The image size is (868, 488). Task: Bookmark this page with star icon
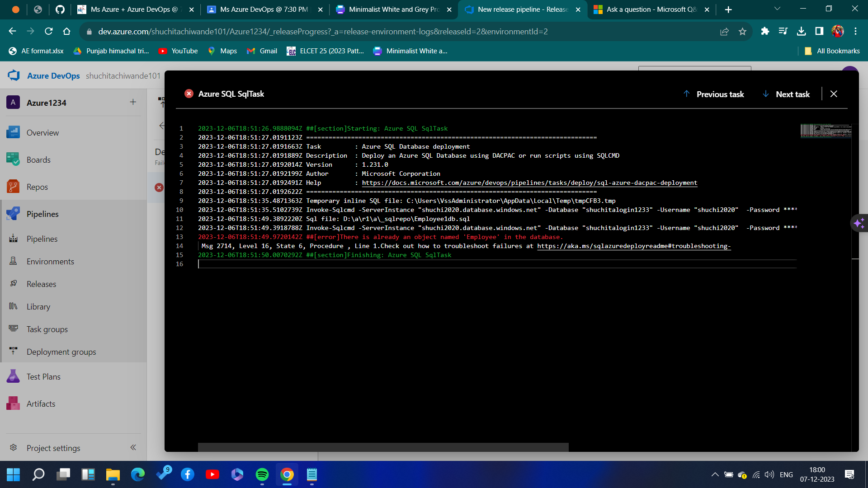point(742,31)
